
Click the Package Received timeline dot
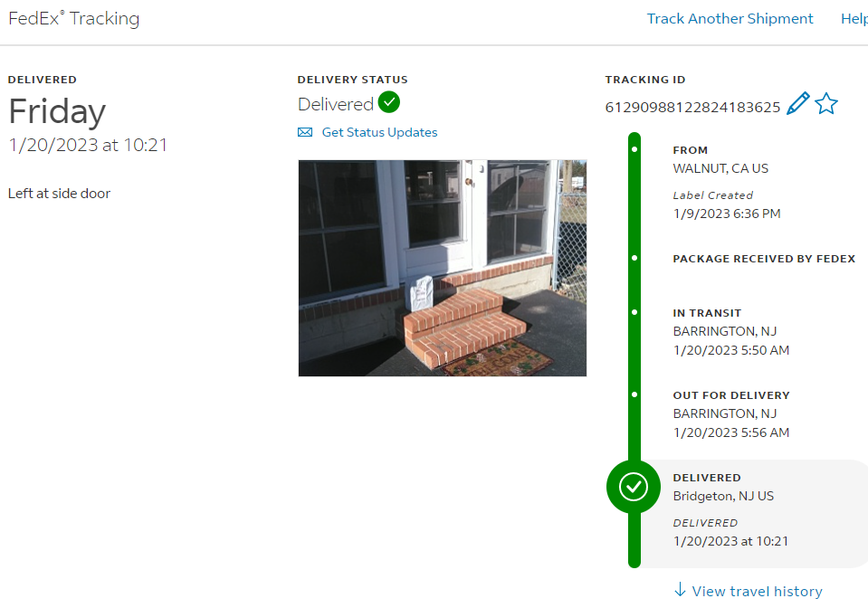634,258
